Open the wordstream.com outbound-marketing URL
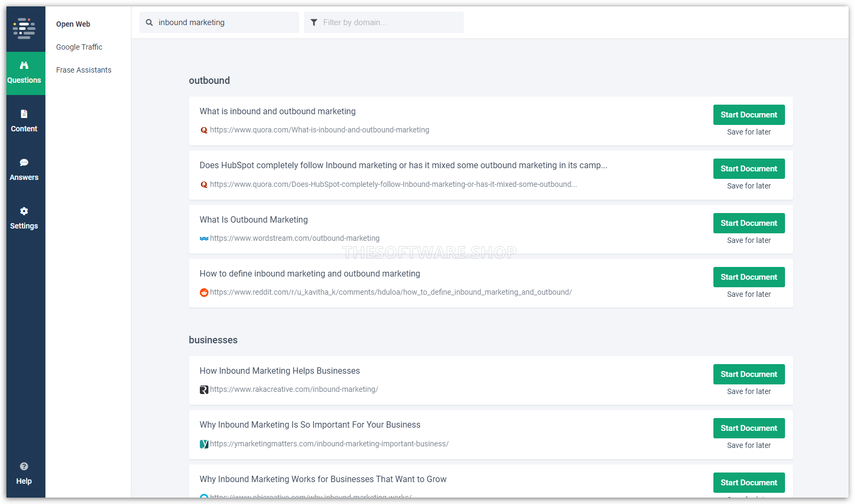 point(294,238)
